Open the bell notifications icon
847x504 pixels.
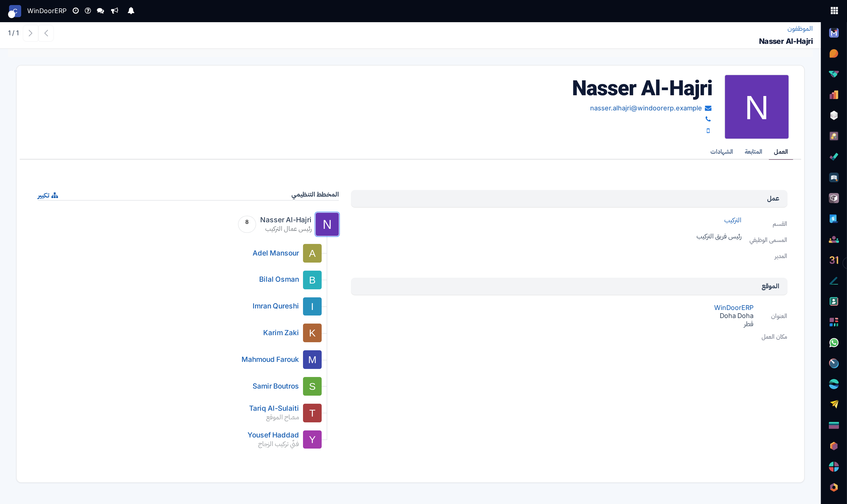point(131,11)
